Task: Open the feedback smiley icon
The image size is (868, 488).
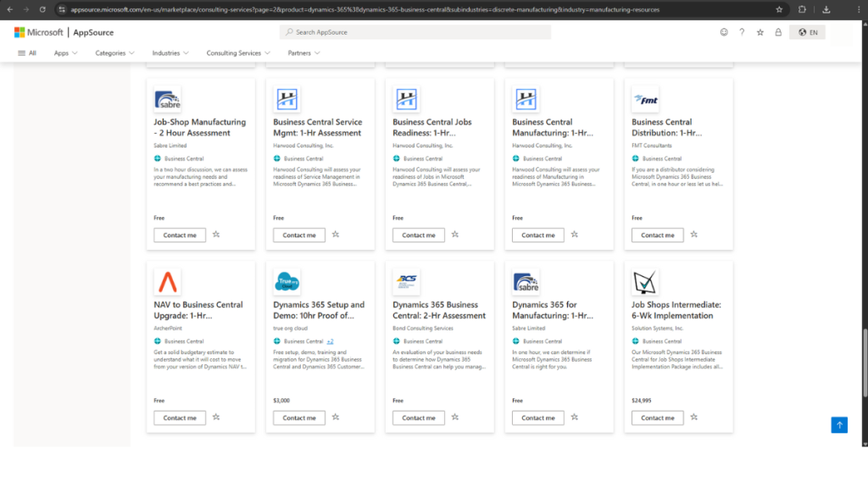Action: [724, 32]
